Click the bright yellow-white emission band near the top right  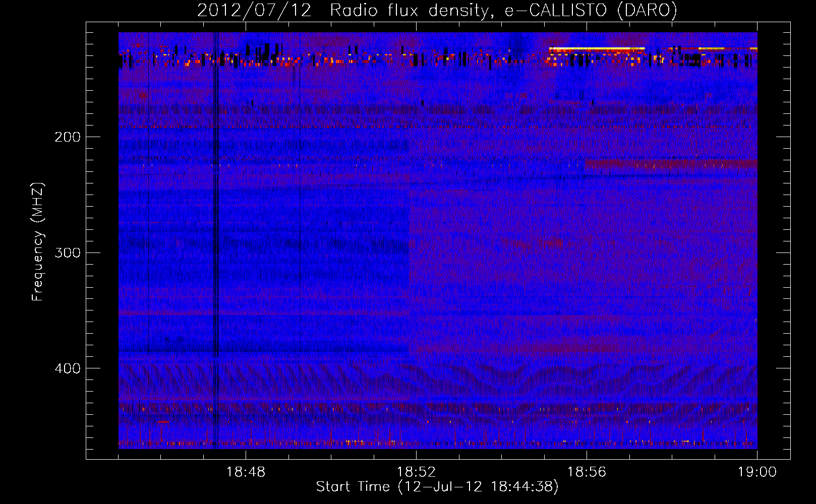[x=597, y=49]
